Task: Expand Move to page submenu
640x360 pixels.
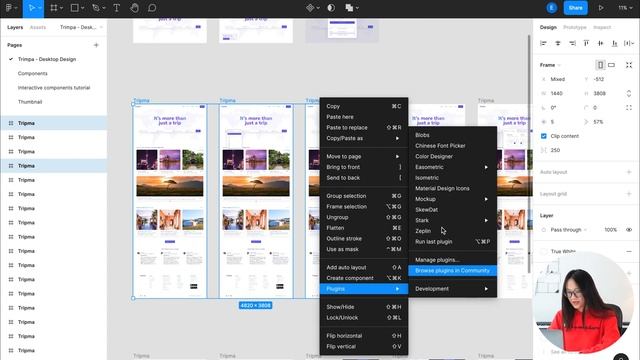Action: [364, 156]
